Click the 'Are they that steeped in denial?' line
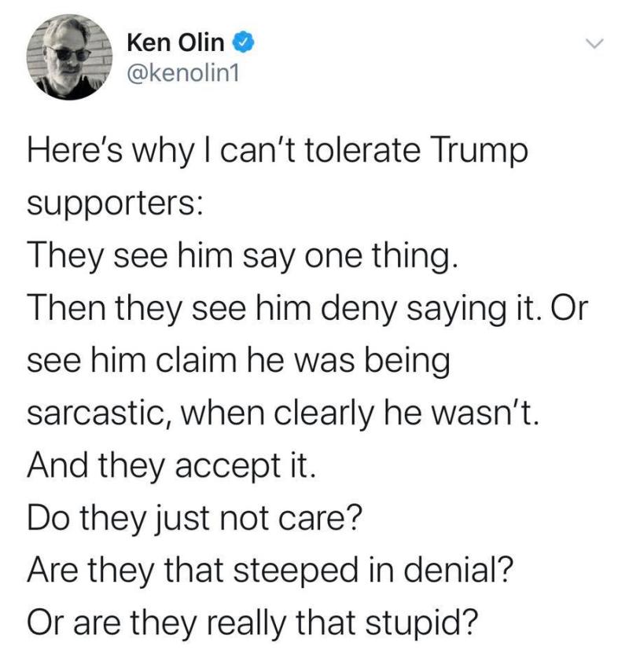Screen dimensions: 629x672 click(x=270, y=571)
